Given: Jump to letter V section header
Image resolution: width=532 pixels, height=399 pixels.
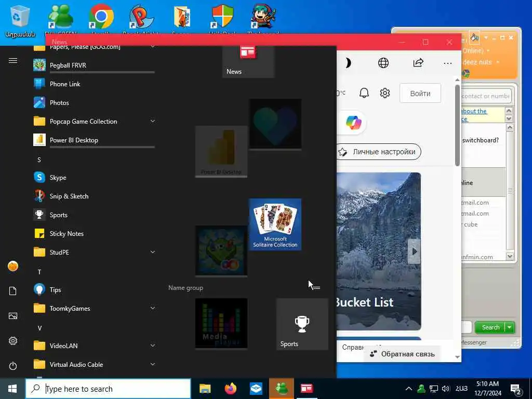Looking at the screenshot, I should point(39,328).
